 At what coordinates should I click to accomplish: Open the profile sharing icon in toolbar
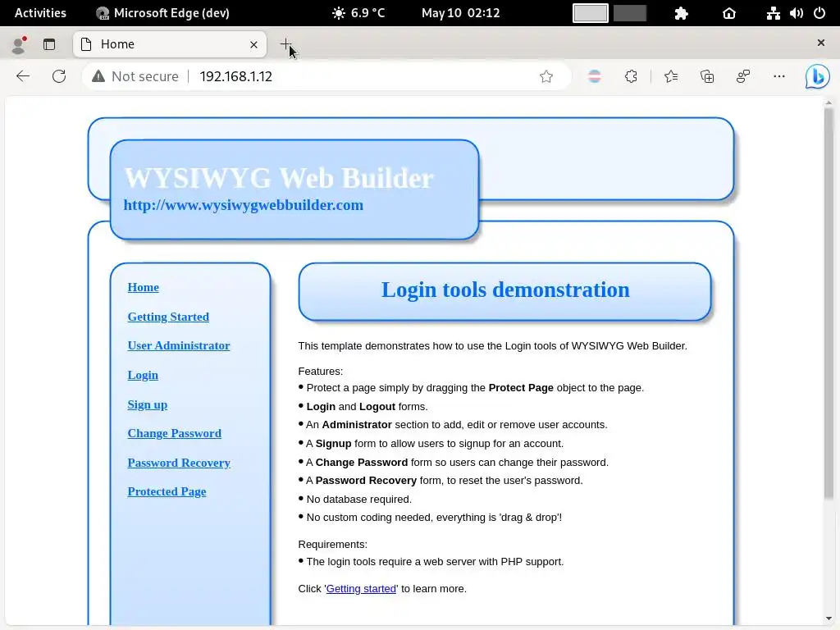[x=743, y=76]
